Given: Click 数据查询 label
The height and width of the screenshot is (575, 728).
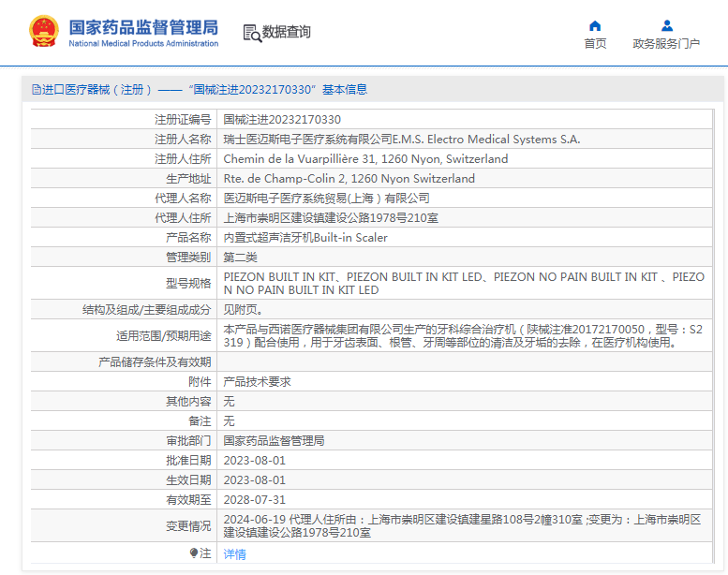Looking at the screenshot, I should [x=286, y=32].
